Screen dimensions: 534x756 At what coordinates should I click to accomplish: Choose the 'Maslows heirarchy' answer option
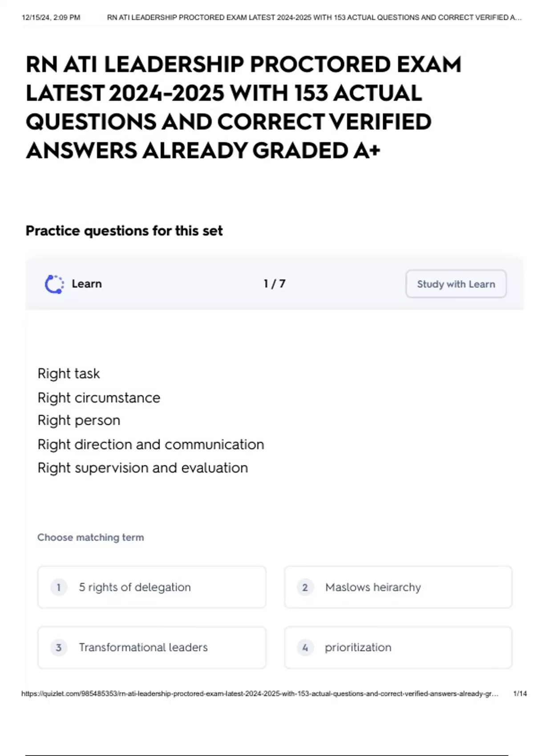398,587
